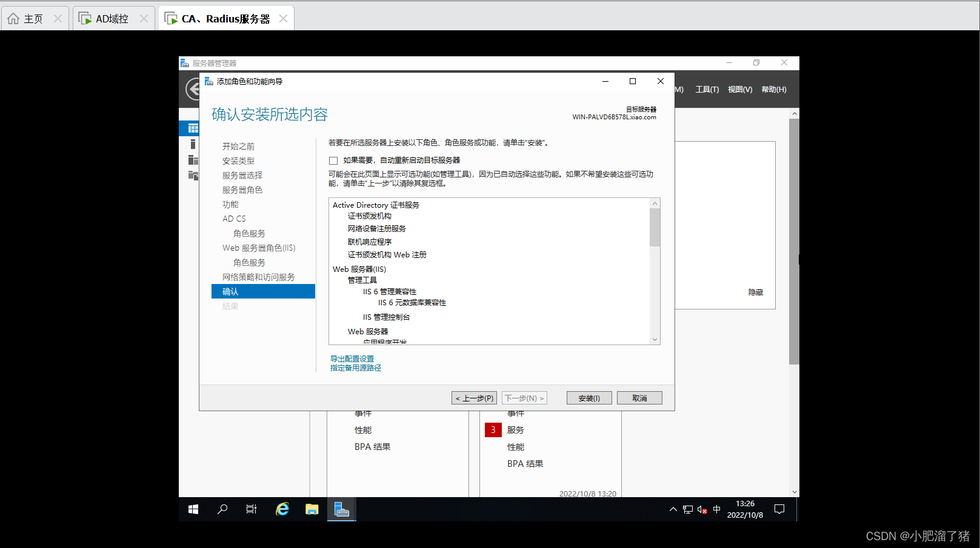
Task: Go to 网络策略和访问服务 wizard step
Action: [258, 277]
